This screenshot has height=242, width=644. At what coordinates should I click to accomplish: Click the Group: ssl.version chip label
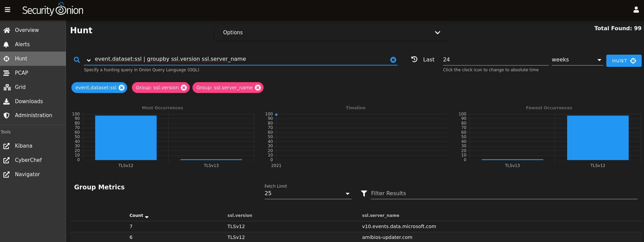tap(157, 88)
